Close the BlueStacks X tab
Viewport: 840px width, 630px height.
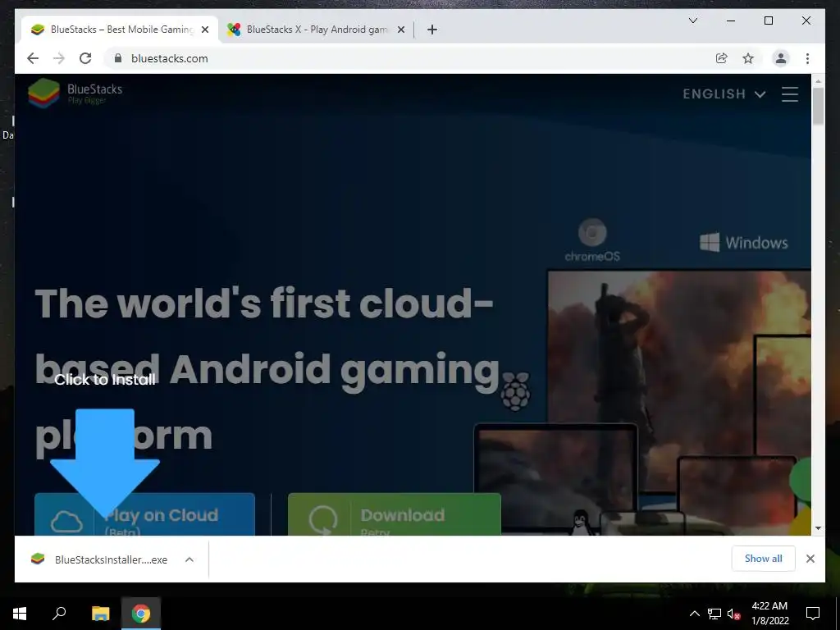point(400,30)
